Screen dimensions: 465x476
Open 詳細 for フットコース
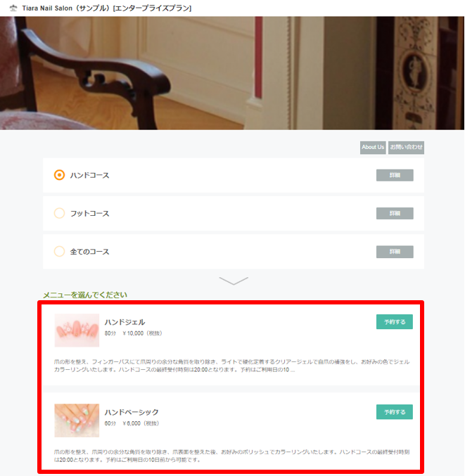pyautogui.click(x=395, y=214)
